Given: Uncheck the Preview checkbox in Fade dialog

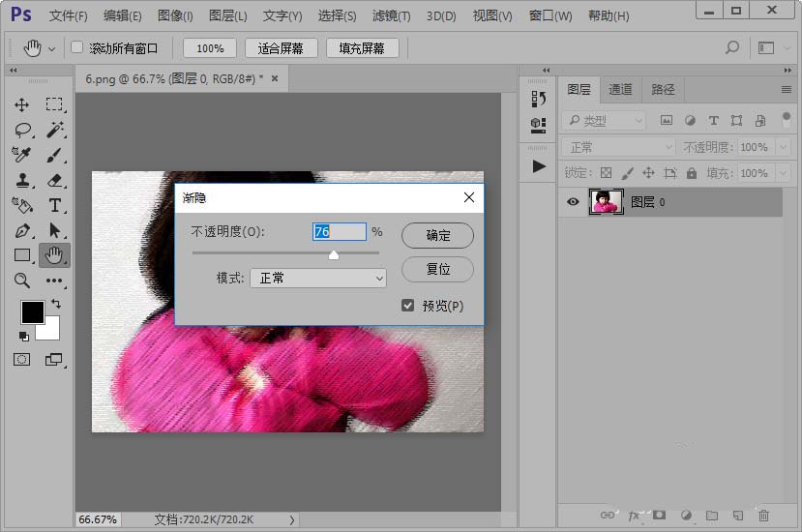Looking at the screenshot, I should coord(407,306).
